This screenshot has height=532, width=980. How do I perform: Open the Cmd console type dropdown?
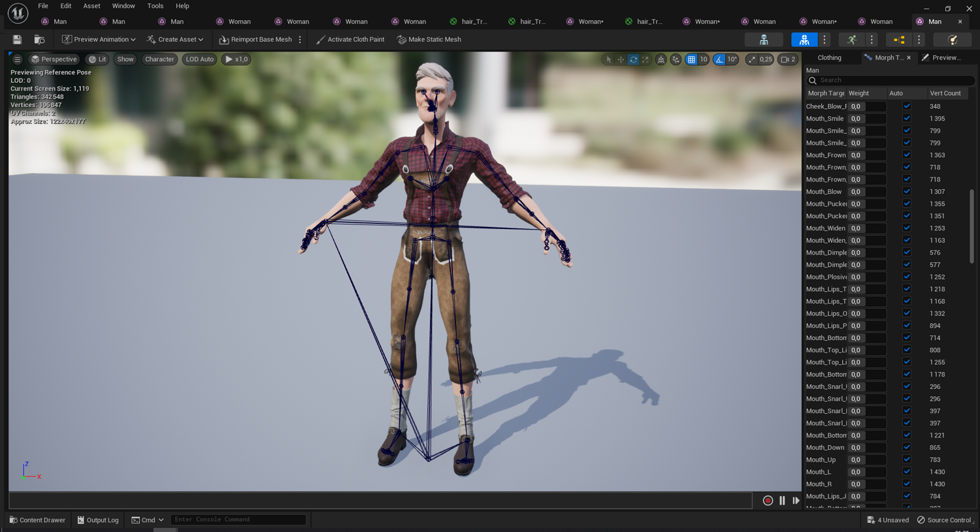(x=148, y=520)
